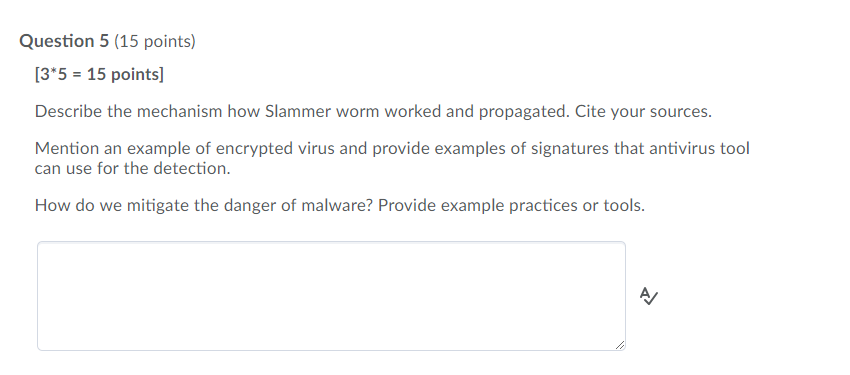Click the resize grip of the answer box
Screen dimensions: 850x375
click(620, 345)
